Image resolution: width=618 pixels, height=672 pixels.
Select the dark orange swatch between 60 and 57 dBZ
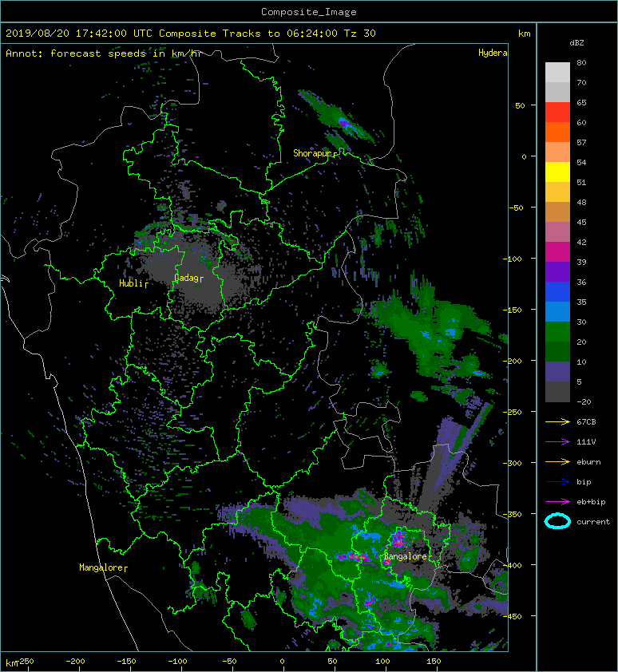pos(557,132)
